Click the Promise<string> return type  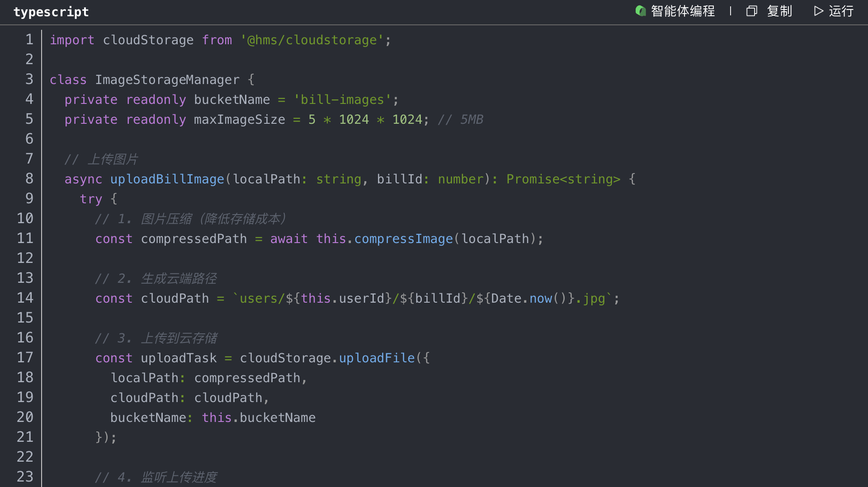563,179
